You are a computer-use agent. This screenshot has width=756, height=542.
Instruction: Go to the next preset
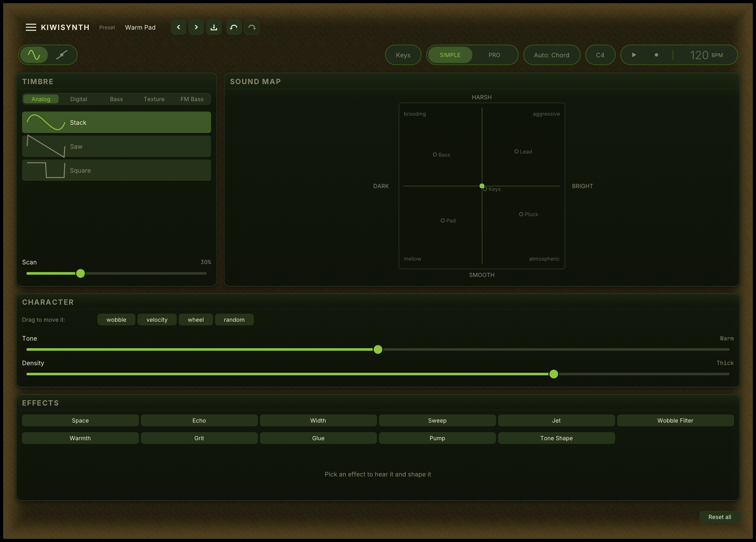pyautogui.click(x=196, y=27)
